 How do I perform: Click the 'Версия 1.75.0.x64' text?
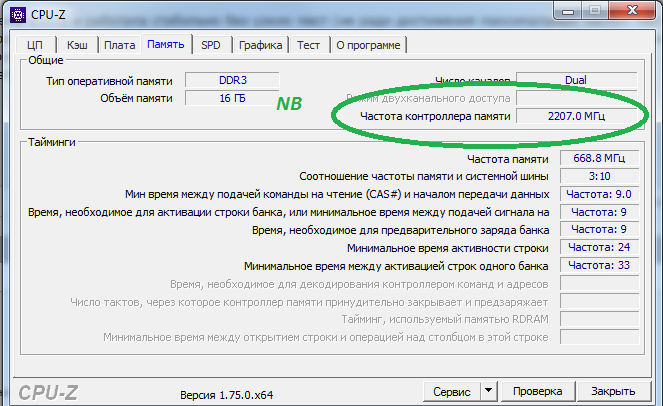(227, 395)
